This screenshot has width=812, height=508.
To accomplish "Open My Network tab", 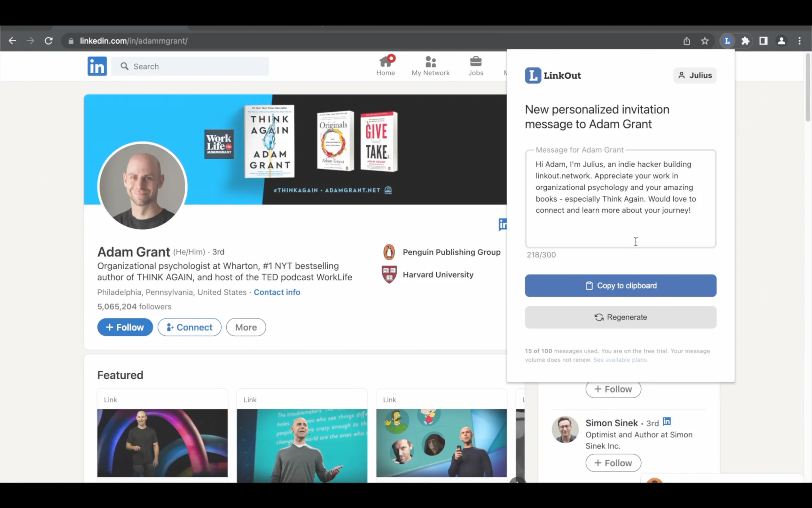I will pos(430,66).
